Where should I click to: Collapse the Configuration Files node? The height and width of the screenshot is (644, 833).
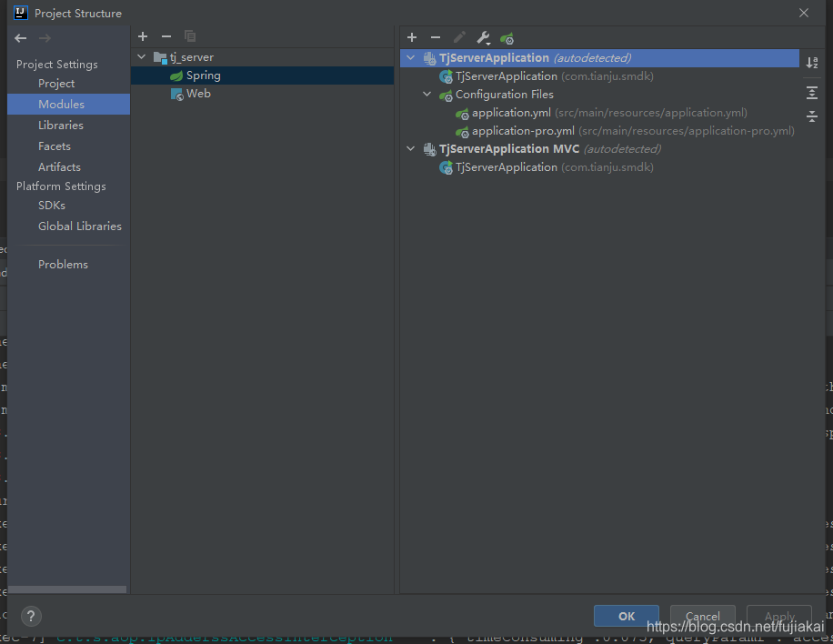coord(427,94)
